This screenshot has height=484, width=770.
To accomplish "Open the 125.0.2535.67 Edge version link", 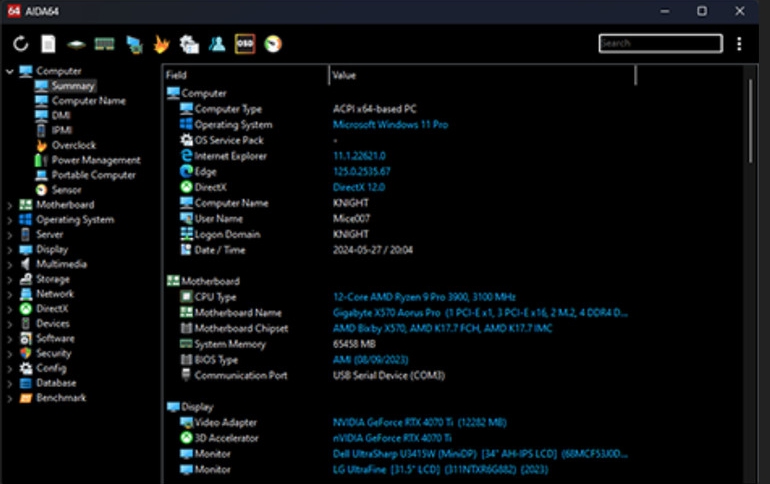I will pyautogui.click(x=361, y=171).
